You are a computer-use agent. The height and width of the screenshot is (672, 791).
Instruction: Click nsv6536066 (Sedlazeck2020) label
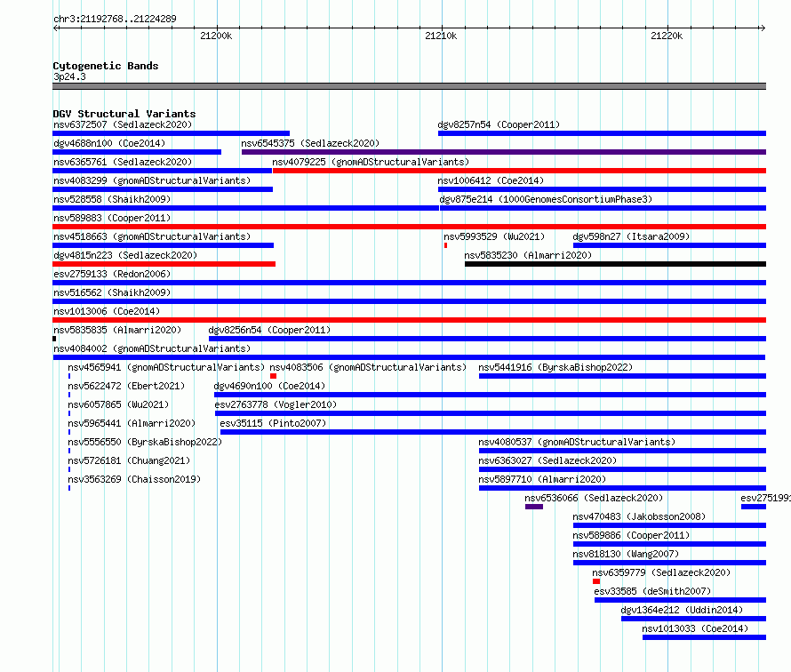[594, 498]
